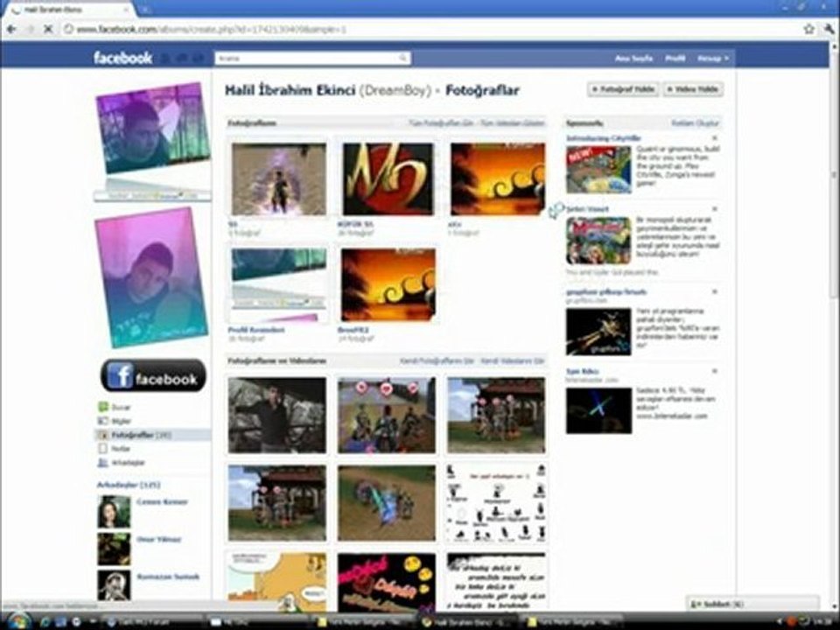Open the first album with game character thumbnail

[278, 178]
